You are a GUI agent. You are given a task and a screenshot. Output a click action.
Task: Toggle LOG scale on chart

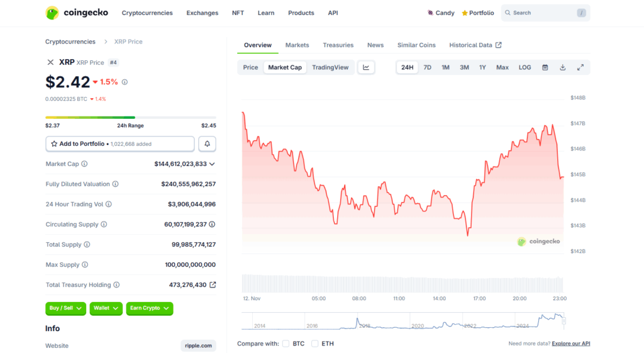point(525,67)
